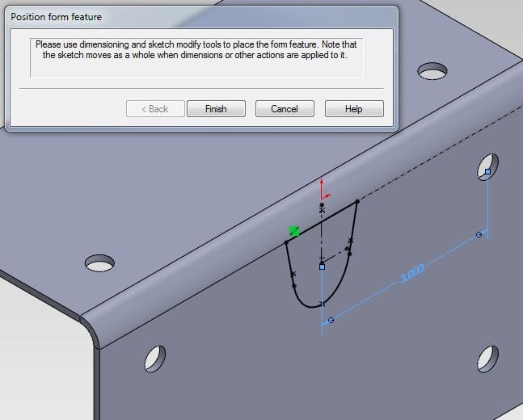This screenshot has width=523, height=420.
Task: Click the green sketch relation icon
Action: point(294,231)
